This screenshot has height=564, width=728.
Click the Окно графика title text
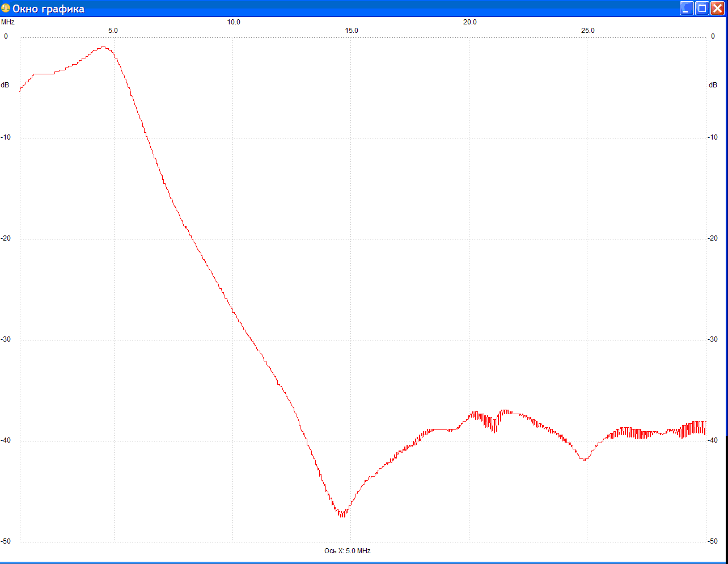[x=48, y=9]
